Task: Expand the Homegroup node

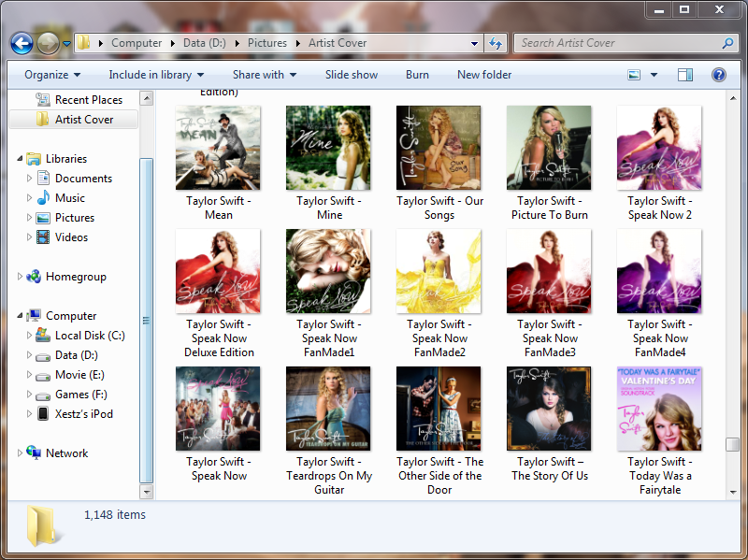Action: click(x=20, y=276)
